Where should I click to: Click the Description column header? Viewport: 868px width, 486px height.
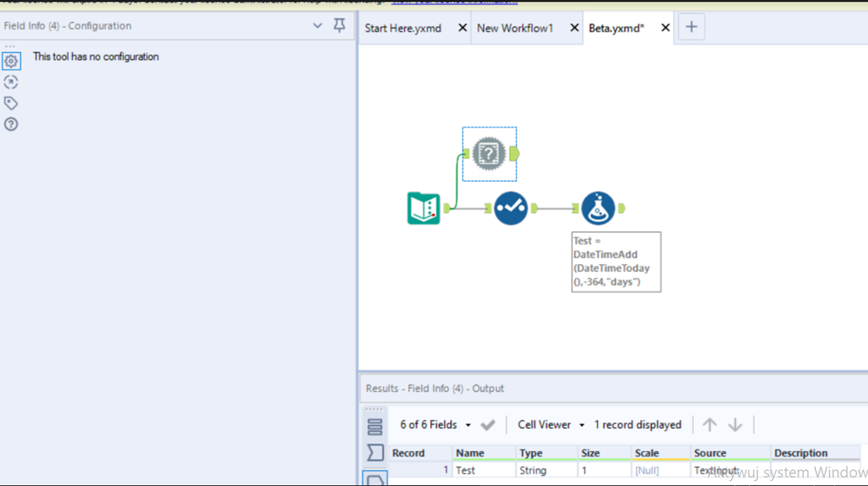[x=815, y=453]
